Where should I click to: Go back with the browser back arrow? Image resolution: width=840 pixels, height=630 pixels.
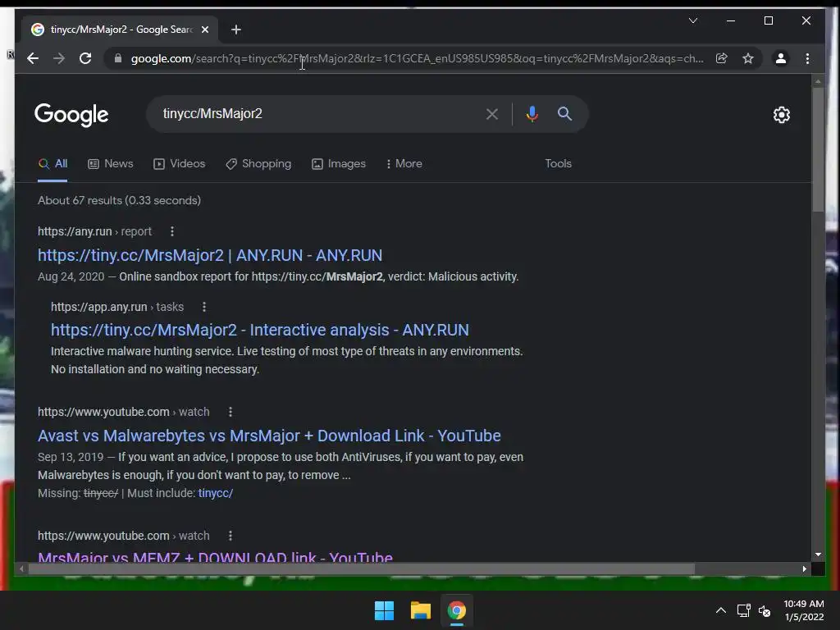coord(33,58)
